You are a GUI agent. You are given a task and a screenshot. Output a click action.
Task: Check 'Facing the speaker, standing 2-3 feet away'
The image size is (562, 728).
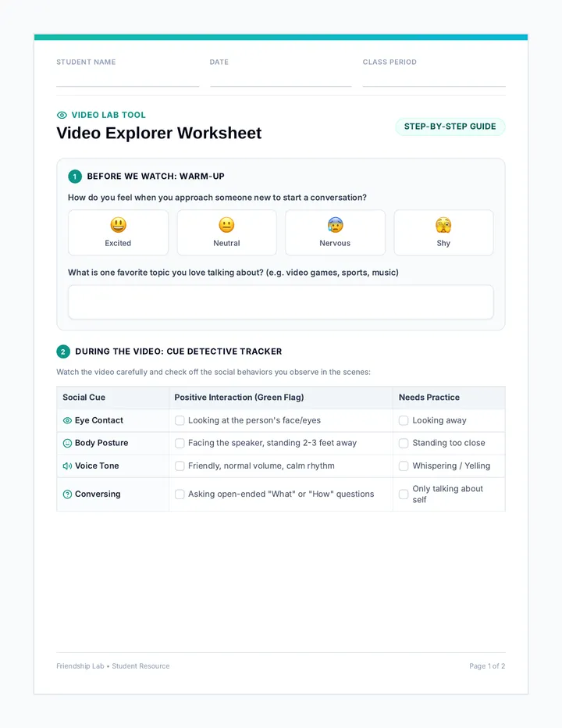pyautogui.click(x=180, y=443)
